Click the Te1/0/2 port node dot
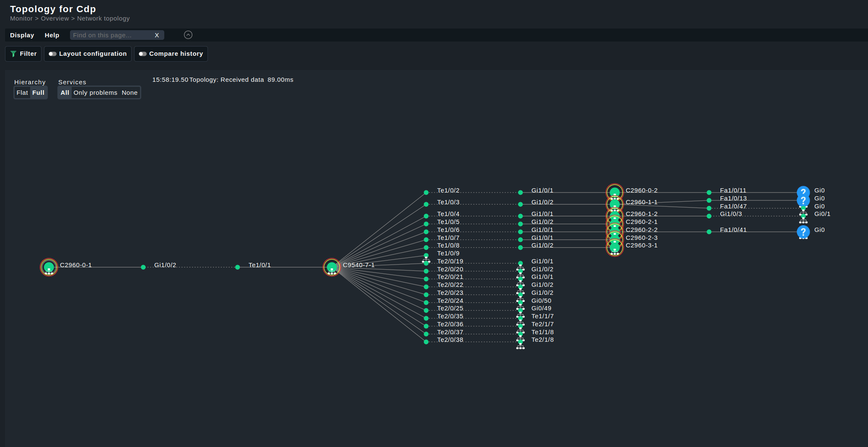 pyautogui.click(x=426, y=192)
